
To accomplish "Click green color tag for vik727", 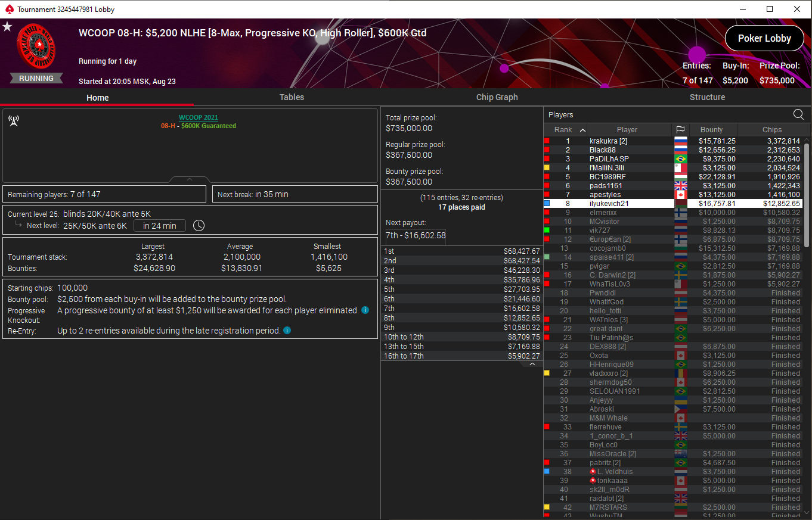I will (547, 231).
